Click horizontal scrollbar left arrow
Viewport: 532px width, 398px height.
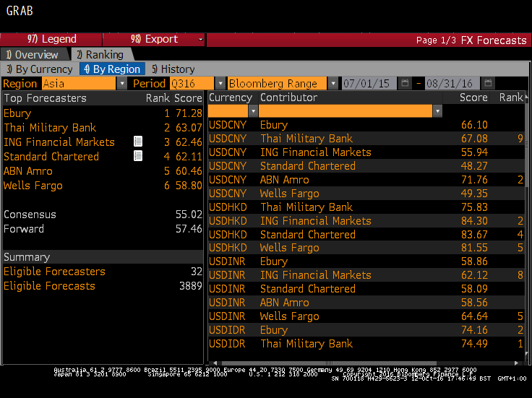215,363
